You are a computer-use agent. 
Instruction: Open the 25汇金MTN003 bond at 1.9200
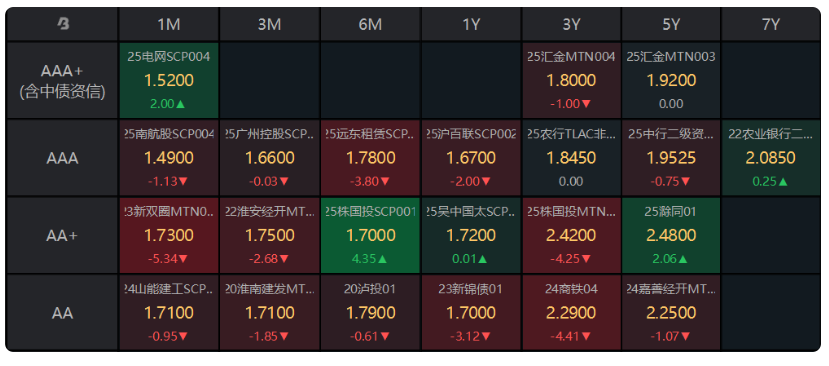671,80
